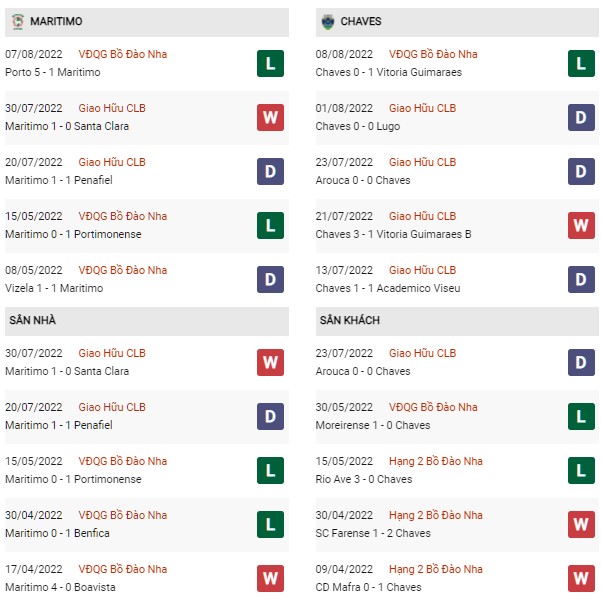Click the L badge for Rio Ave 3 - 0 Chaves
Viewport: 601px width, 599px height.
581,470
